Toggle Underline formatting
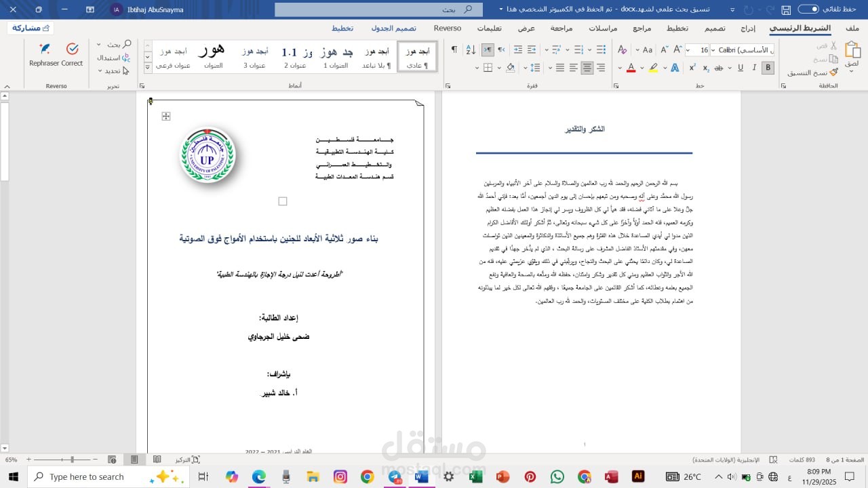Viewport: 868px width, 488px height. pos(740,68)
